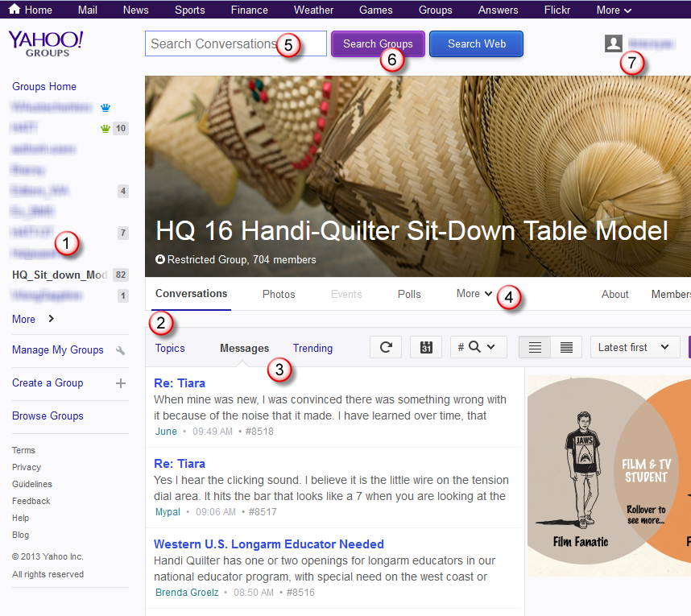This screenshot has width=691, height=616.
Task: Open Flickr in the top bar
Action: [x=557, y=10]
